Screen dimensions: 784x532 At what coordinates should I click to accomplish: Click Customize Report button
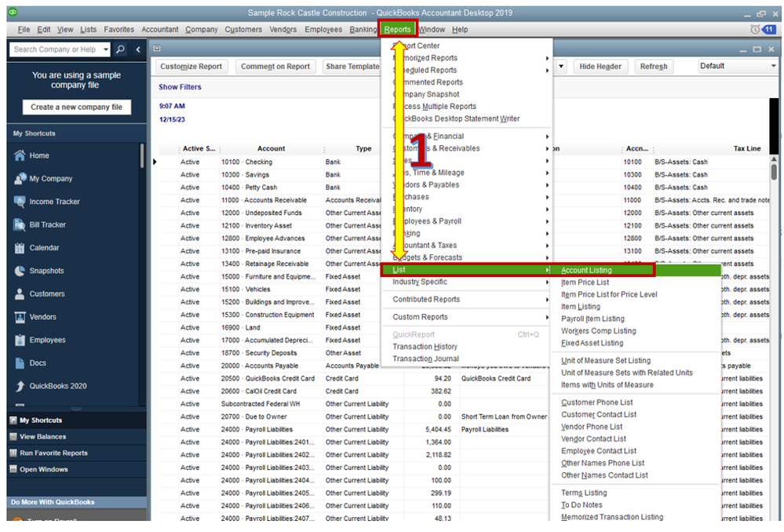(x=191, y=67)
